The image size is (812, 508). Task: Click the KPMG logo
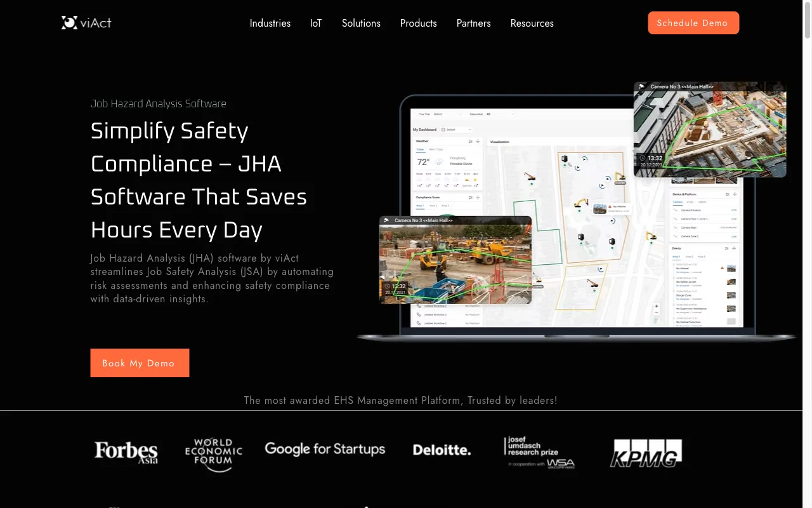pyautogui.click(x=646, y=453)
